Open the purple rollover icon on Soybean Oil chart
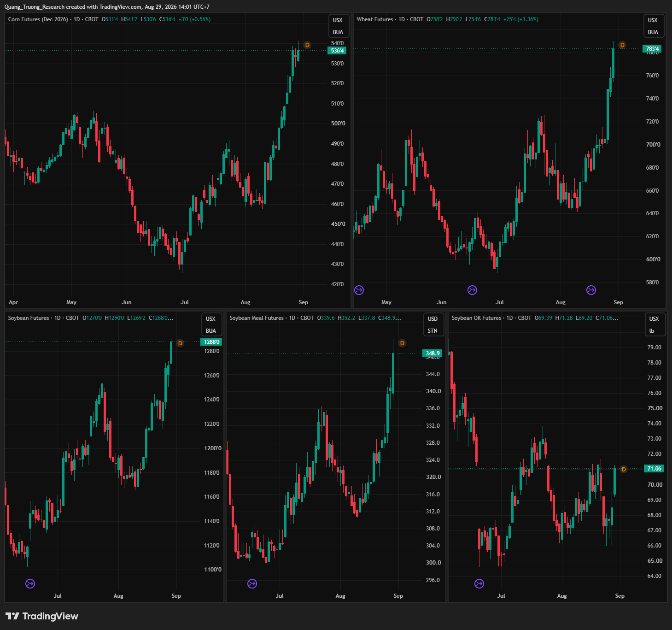Image resolution: width=672 pixels, height=630 pixels. click(x=479, y=584)
